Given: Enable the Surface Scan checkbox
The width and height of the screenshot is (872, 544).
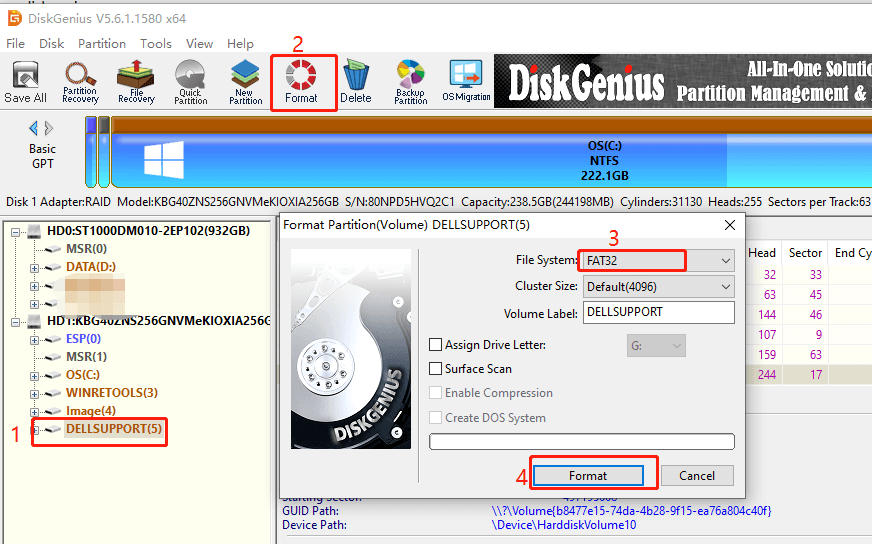Looking at the screenshot, I should (x=435, y=369).
